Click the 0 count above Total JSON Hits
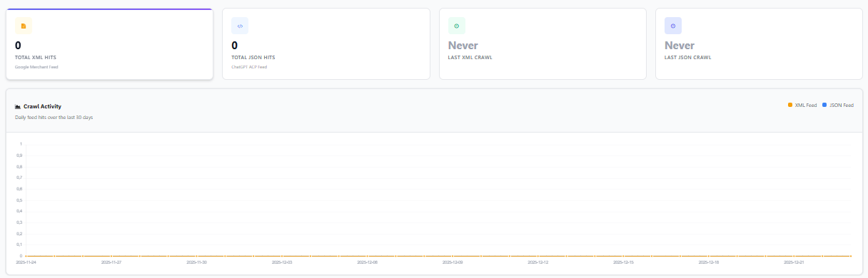 234,46
